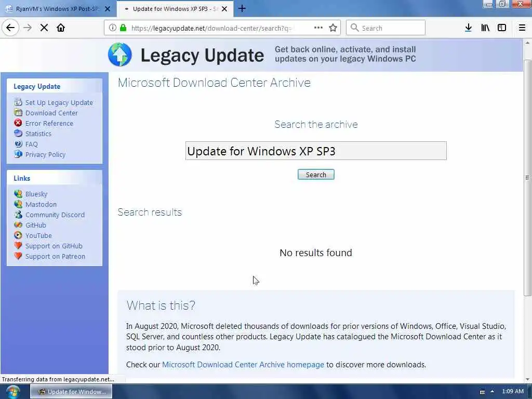Open a new tab with plus button
532x399 pixels.
tap(242, 8)
